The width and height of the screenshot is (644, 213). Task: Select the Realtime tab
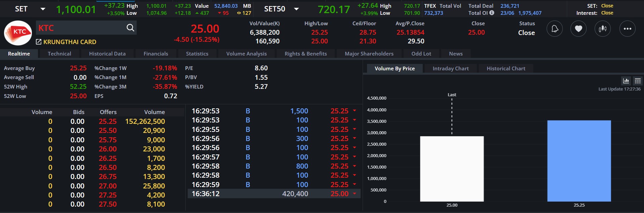19,54
